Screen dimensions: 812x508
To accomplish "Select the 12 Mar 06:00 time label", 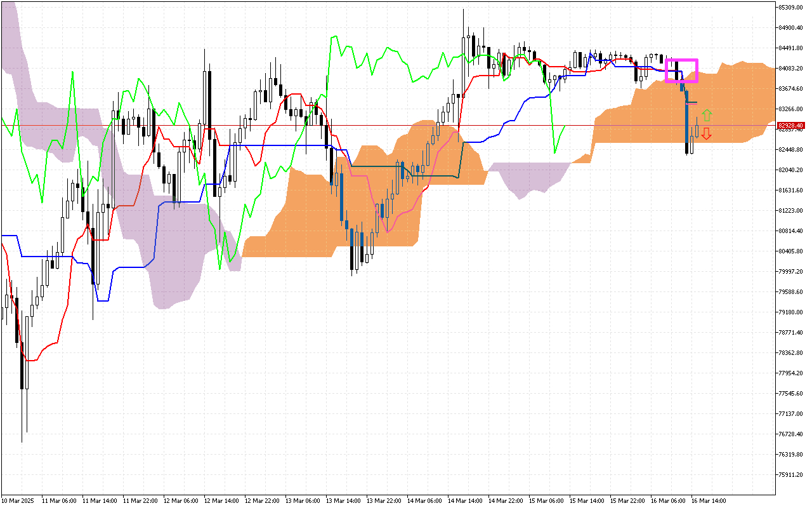I will [x=181, y=501].
